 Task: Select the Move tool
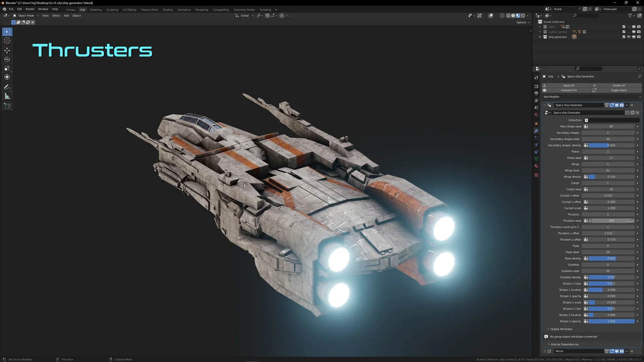click(x=6, y=50)
